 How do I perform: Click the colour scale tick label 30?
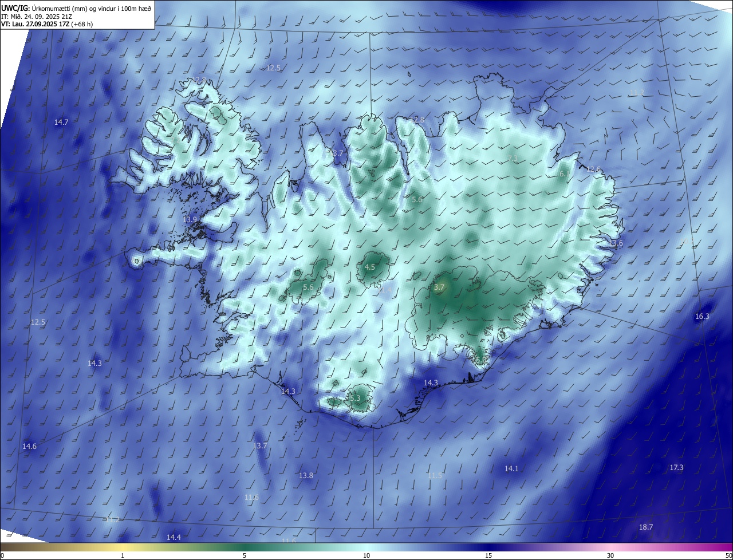[x=610, y=556]
